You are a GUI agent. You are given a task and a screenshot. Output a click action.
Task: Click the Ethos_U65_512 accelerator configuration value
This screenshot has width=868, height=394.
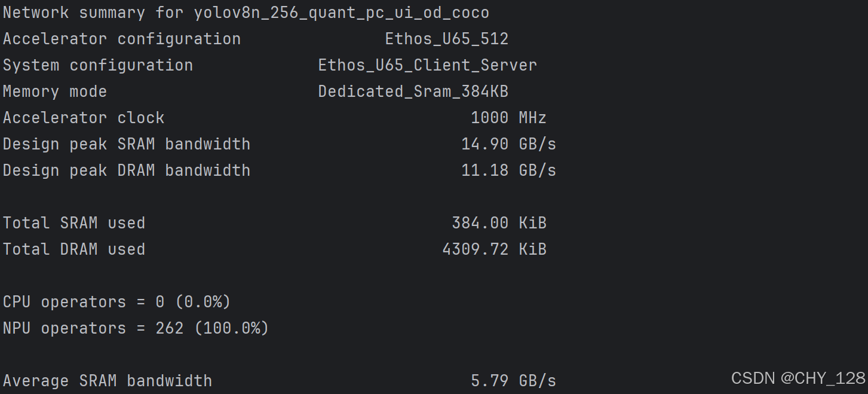tap(447, 39)
